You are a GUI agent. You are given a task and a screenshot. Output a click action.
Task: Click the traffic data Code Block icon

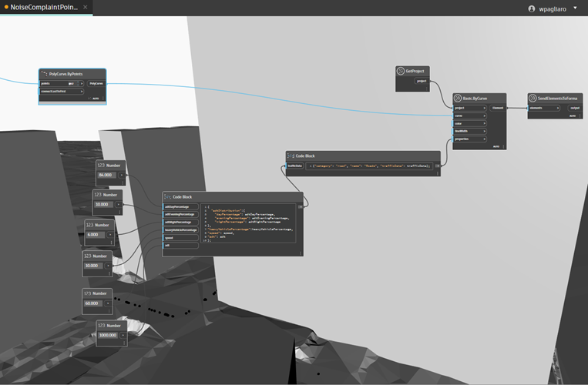pos(291,156)
